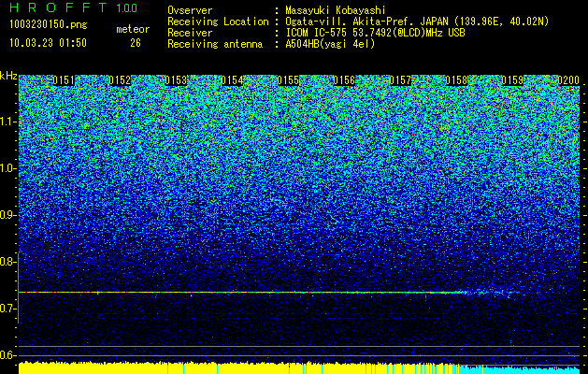Click the 0.6 frequency axis label
Screen dimensions: 588x374
pyautogui.click(x=7, y=355)
